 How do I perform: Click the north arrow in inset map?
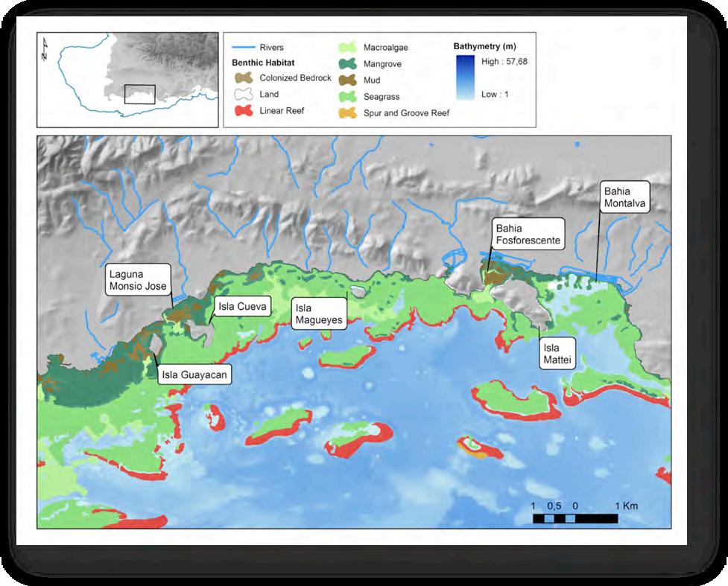45,50
